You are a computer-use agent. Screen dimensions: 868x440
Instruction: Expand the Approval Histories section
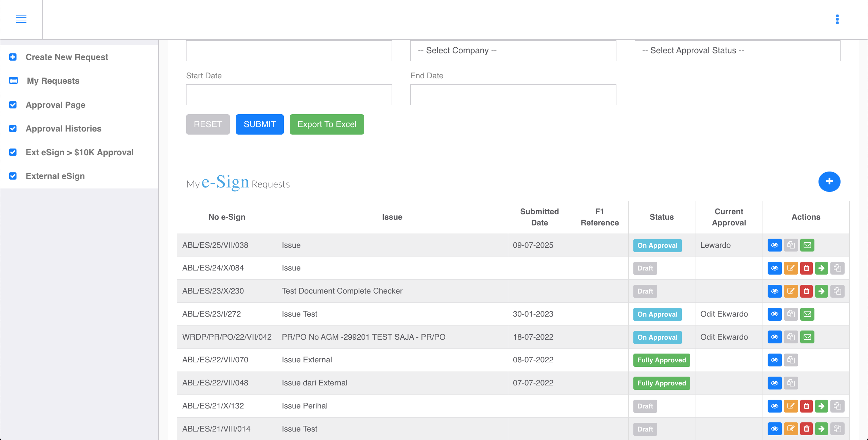(63, 128)
